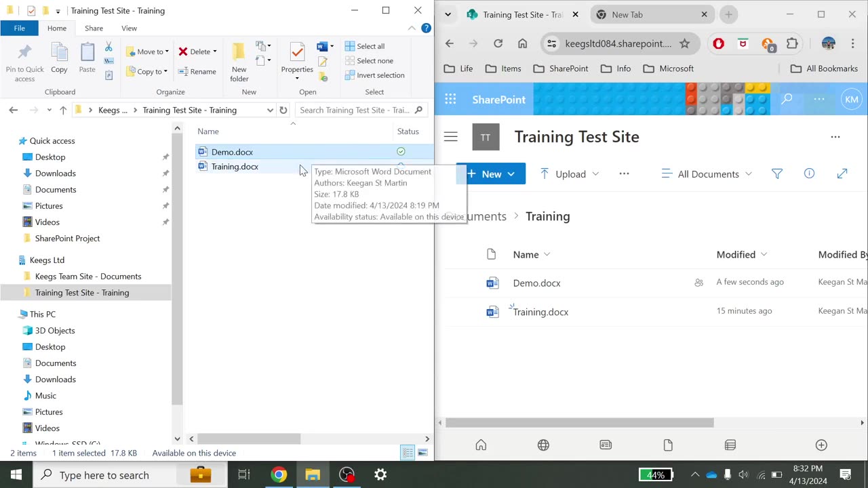
Task: Bookmark this page with star icon
Action: pyautogui.click(x=685, y=43)
